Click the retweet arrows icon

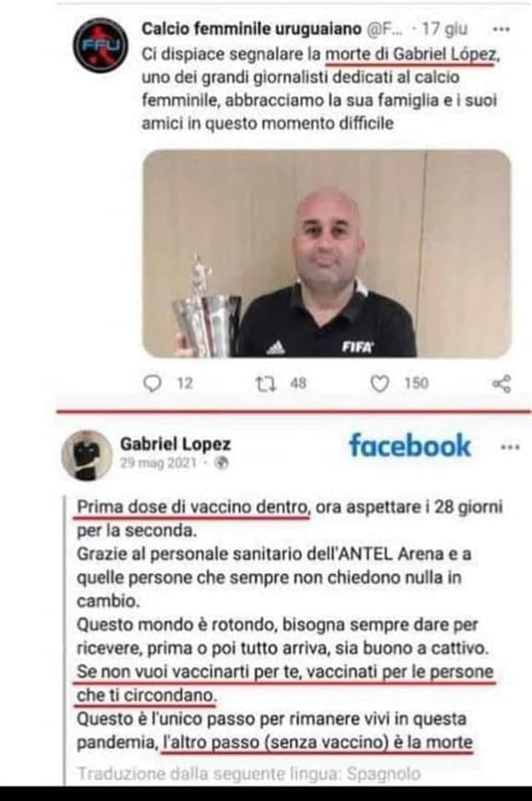pos(266,383)
